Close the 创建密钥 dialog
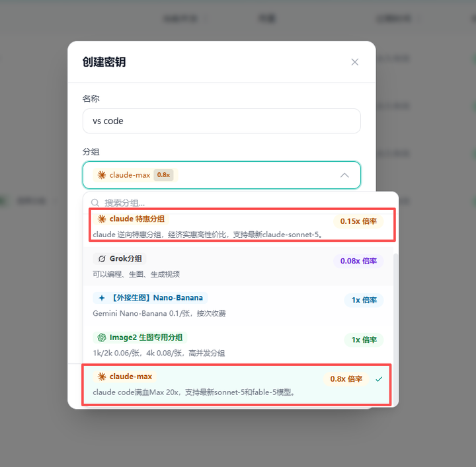476x467 pixels. pyautogui.click(x=354, y=62)
